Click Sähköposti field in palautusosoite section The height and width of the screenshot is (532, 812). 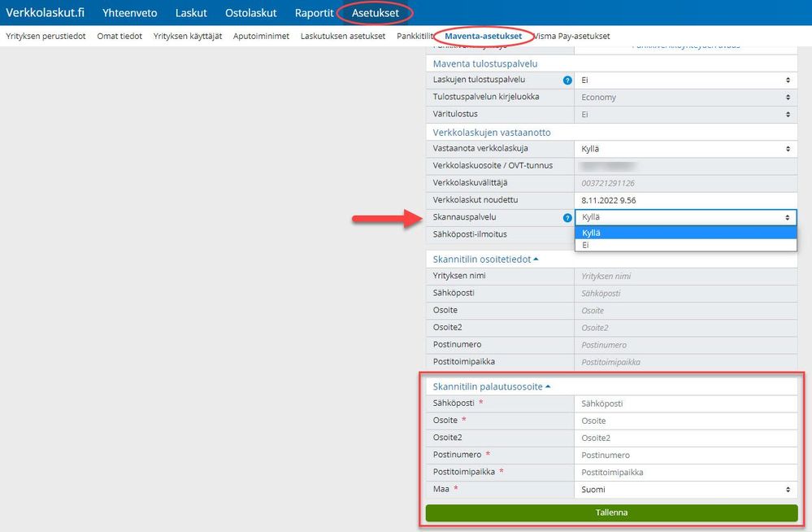686,403
